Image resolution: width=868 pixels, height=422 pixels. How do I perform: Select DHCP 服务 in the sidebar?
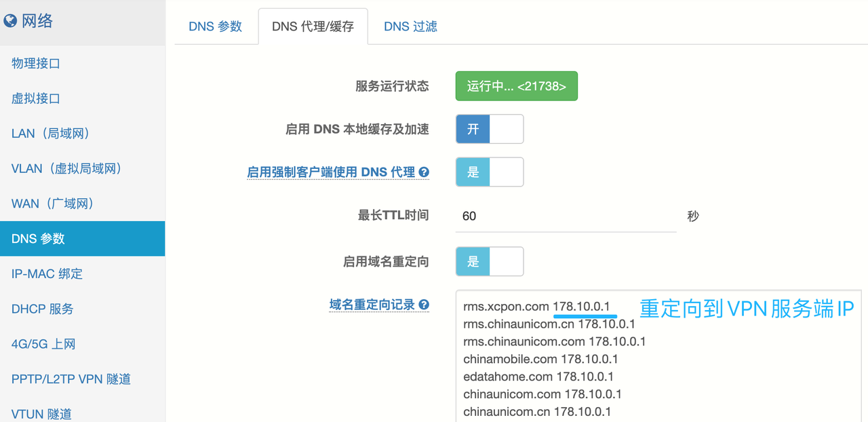(42, 309)
